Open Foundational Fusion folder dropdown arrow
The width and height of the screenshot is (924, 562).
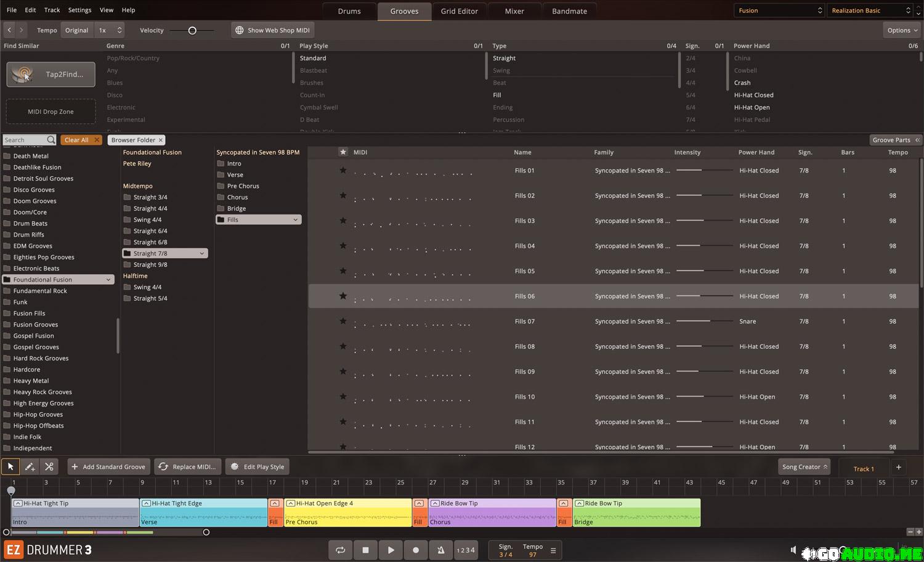[x=108, y=280]
